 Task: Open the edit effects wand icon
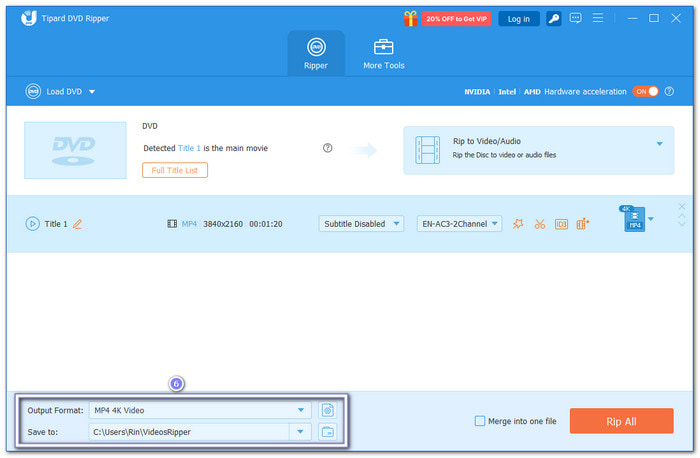click(x=518, y=224)
